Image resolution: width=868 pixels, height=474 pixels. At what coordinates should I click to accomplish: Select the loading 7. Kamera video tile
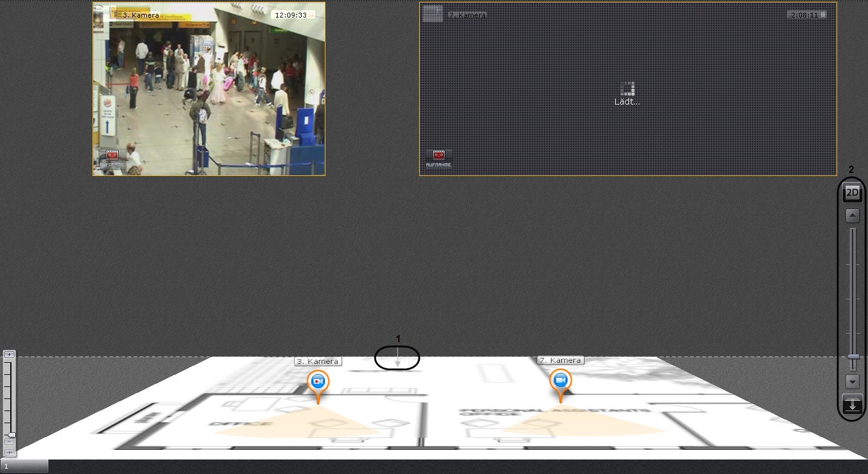pyautogui.click(x=628, y=89)
